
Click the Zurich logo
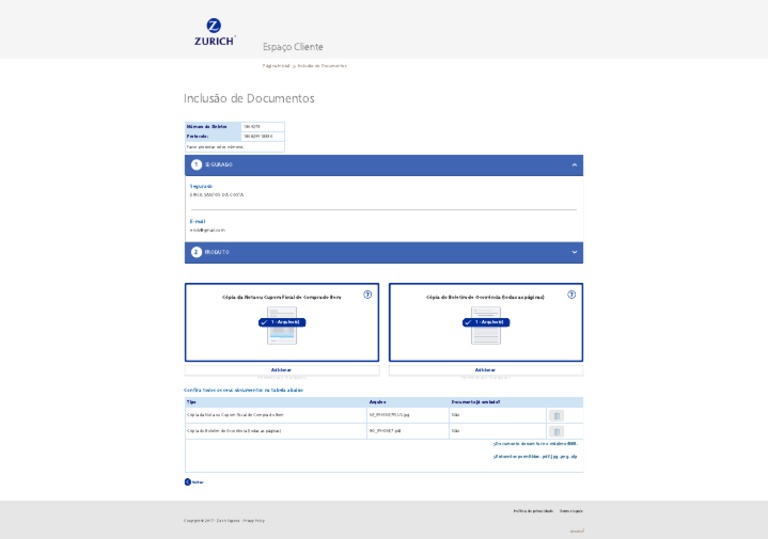214,32
